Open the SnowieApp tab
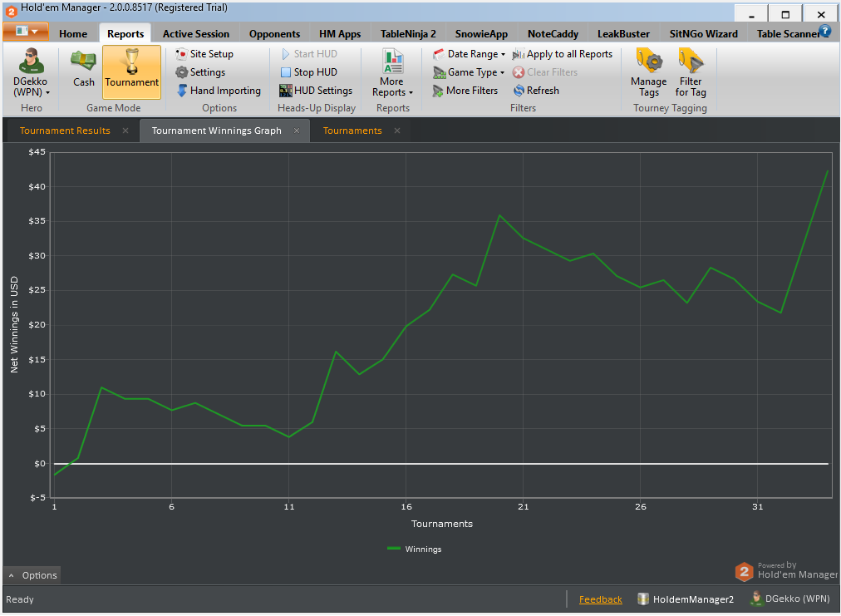 pos(481,34)
